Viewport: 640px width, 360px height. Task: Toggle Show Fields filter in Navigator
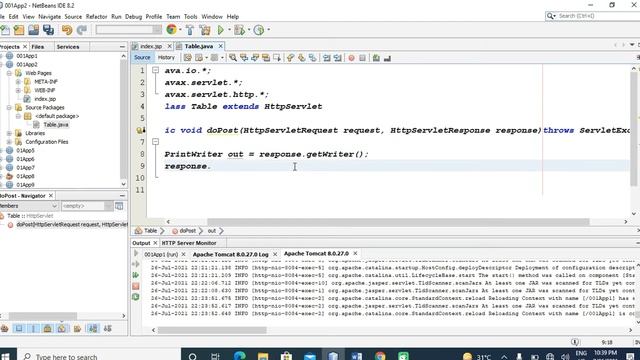(19, 329)
